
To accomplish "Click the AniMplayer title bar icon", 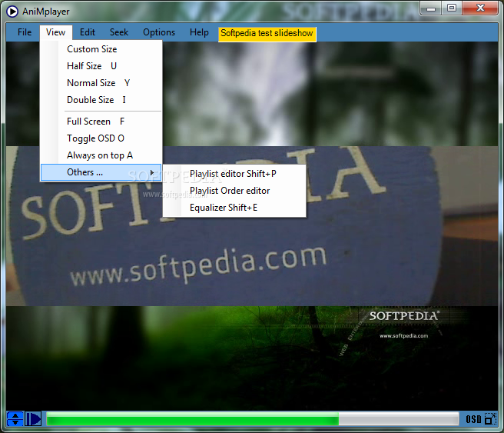I will point(12,12).
